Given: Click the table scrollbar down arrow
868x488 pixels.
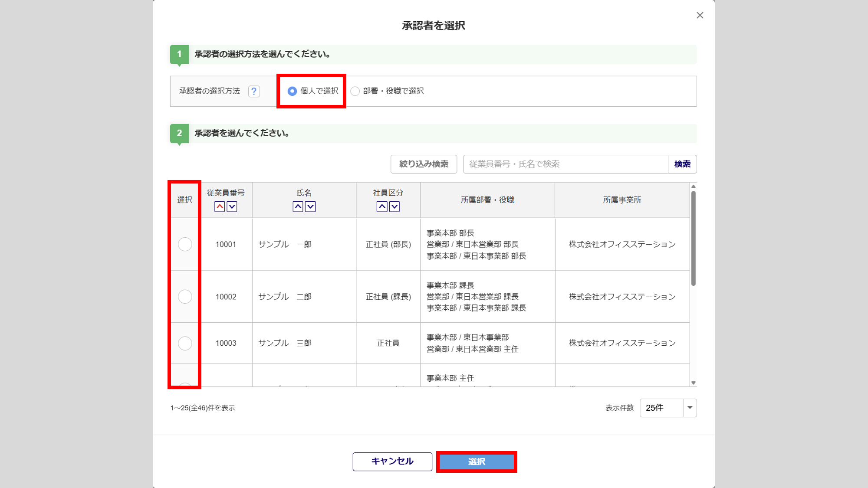Looking at the screenshot, I should coord(693,383).
